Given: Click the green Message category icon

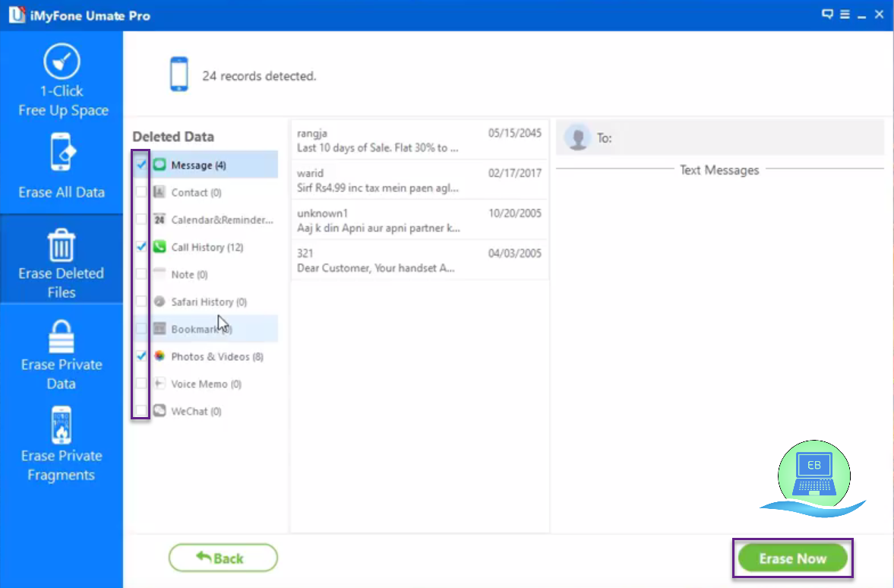Looking at the screenshot, I should coord(160,165).
